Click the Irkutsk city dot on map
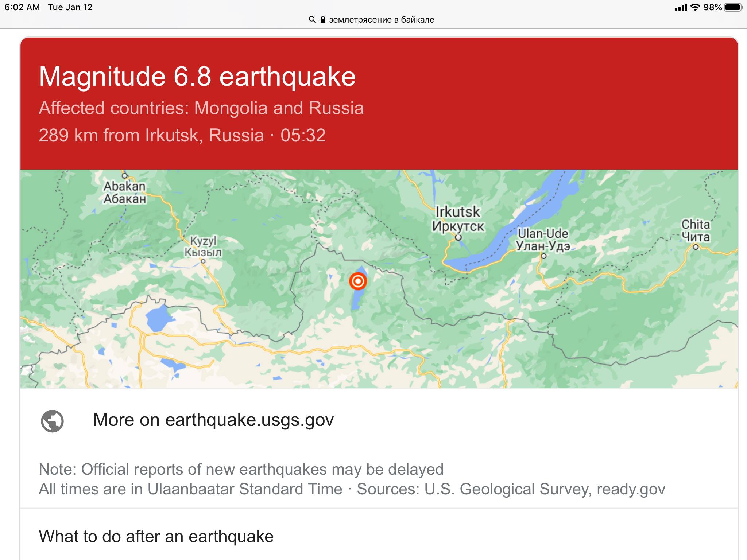This screenshot has width=747, height=560. pyautogui.click(x=458, y=237)
